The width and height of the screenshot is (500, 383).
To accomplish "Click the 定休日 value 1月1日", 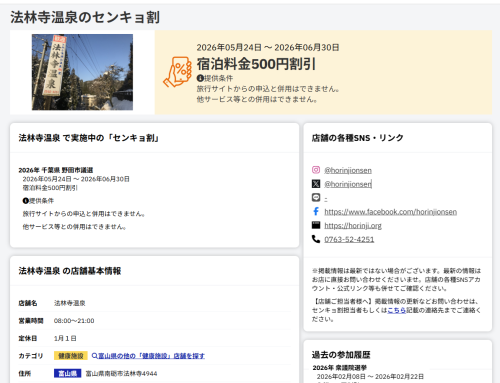I will [x=65, y=338].
